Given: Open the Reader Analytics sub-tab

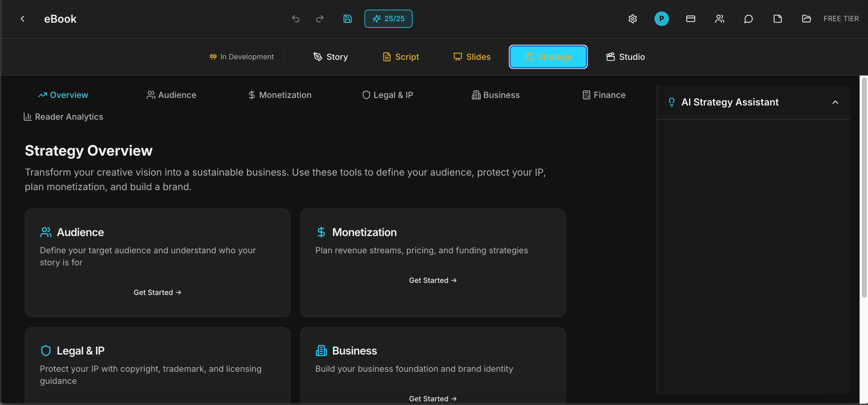Looking at the screenshot, I should coord(63,117).
